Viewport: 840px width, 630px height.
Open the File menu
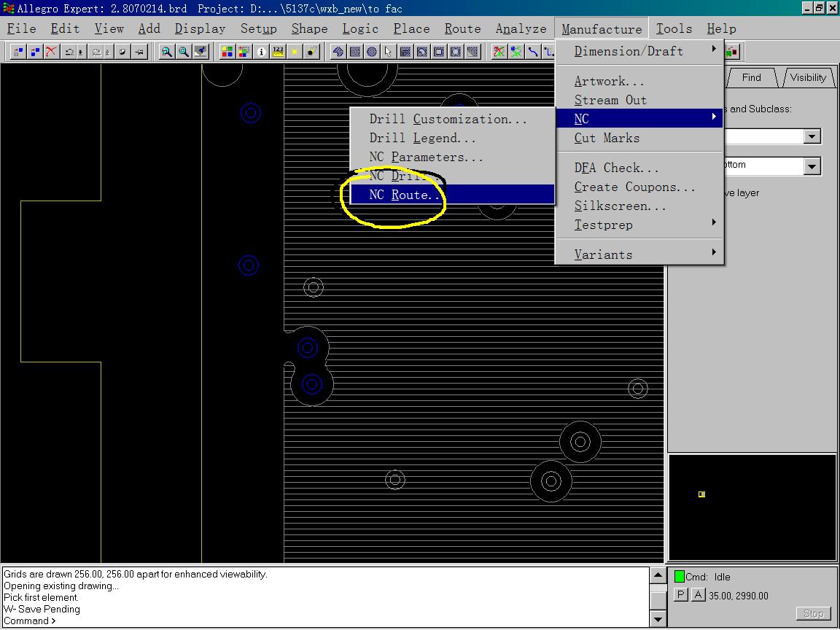[21, 28]
